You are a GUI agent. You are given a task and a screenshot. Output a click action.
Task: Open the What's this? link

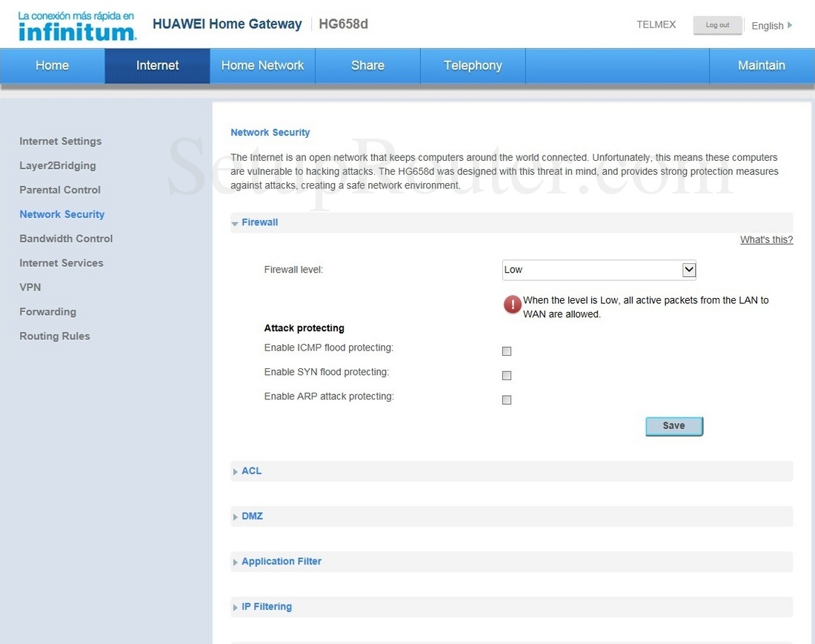pos(766,239)
